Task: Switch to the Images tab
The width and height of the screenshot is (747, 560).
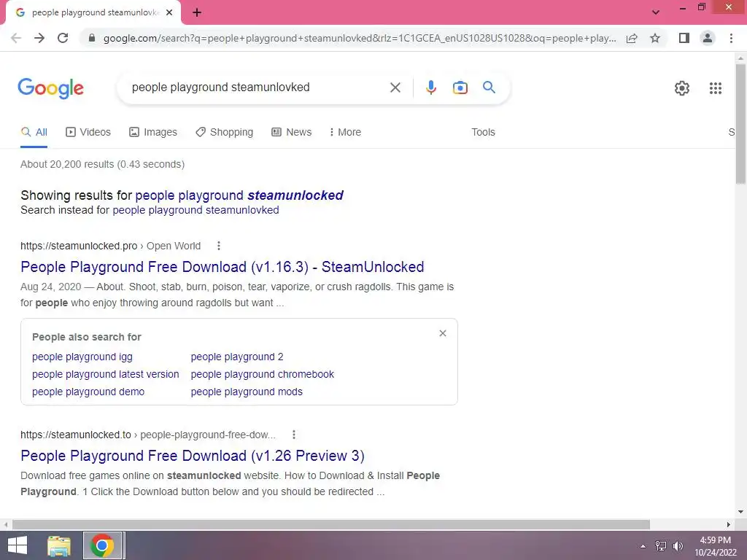Action: [x=153, y=133]
